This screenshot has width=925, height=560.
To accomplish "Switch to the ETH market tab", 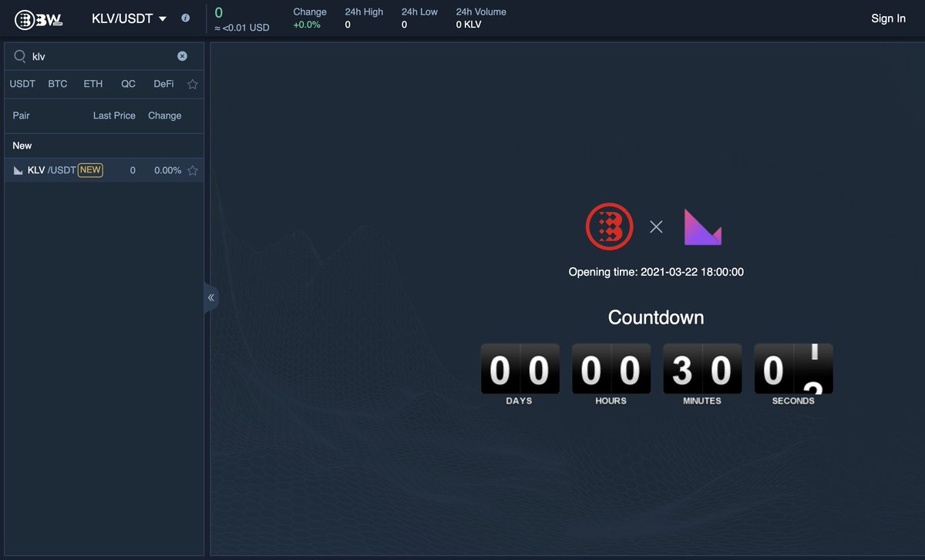I will click(x=93, y=84).
